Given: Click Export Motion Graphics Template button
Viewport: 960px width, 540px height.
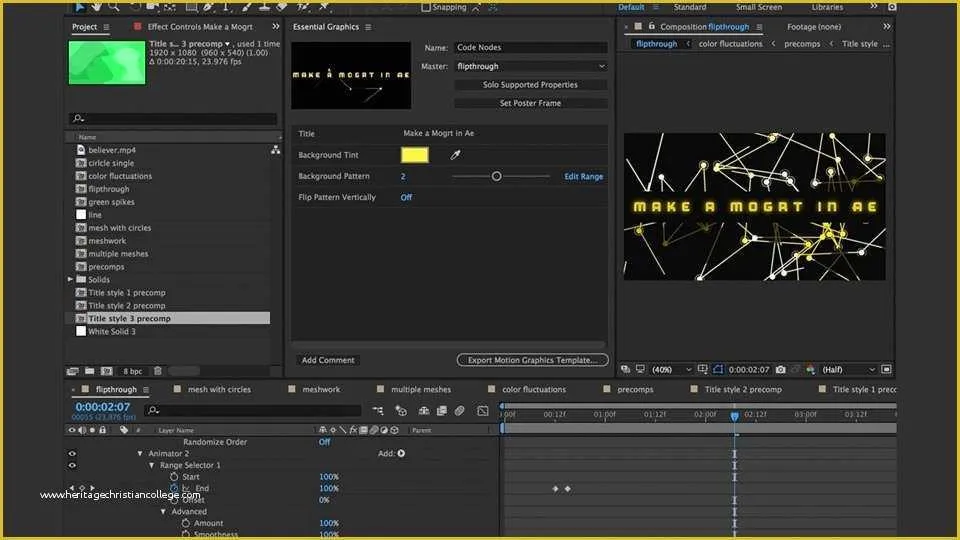Looking at the screenshot, I should pyautogui.click(x=533, y=360).
